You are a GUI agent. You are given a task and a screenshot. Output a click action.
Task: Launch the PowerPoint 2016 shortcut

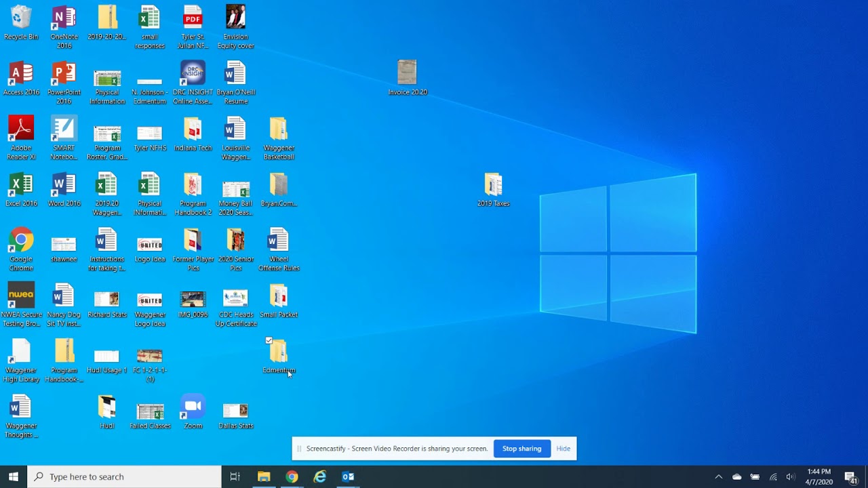point(64,83)
